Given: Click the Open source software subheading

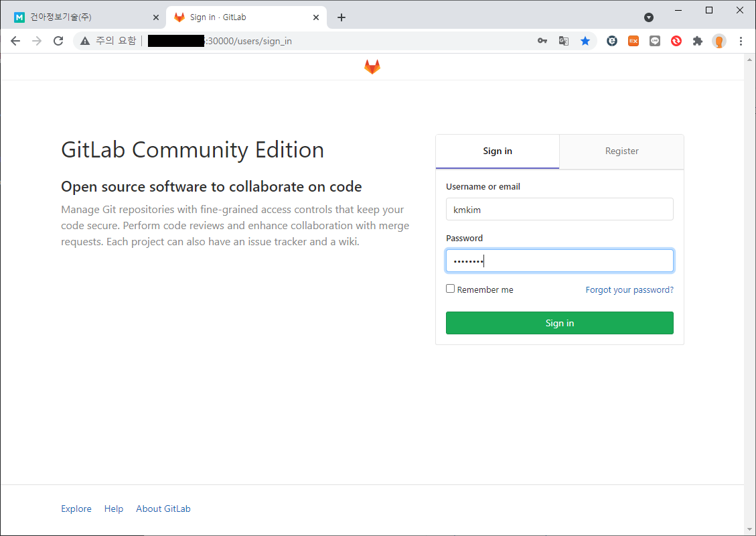Looking at the screenshot, I should click(x=211, y=187).
